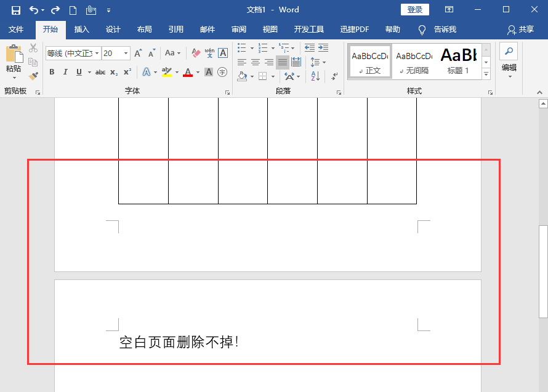Expand the Styles gallery more arrow
The height and width of the screenshot is (392, 548).
(486, 74)
